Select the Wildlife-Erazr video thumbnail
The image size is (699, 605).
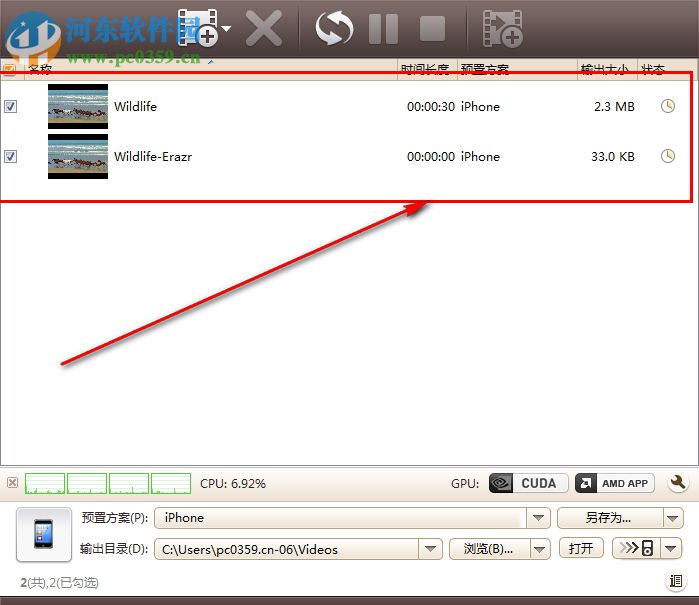78,156
